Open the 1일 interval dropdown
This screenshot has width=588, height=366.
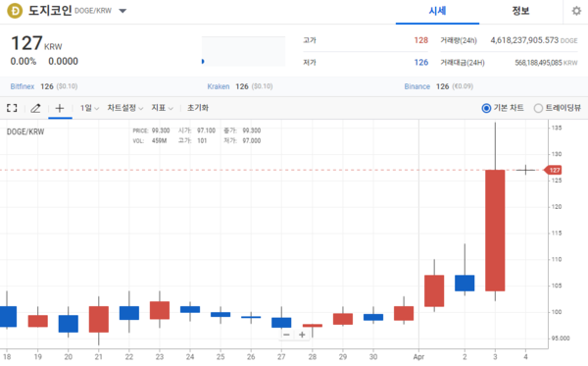(89, 108)
